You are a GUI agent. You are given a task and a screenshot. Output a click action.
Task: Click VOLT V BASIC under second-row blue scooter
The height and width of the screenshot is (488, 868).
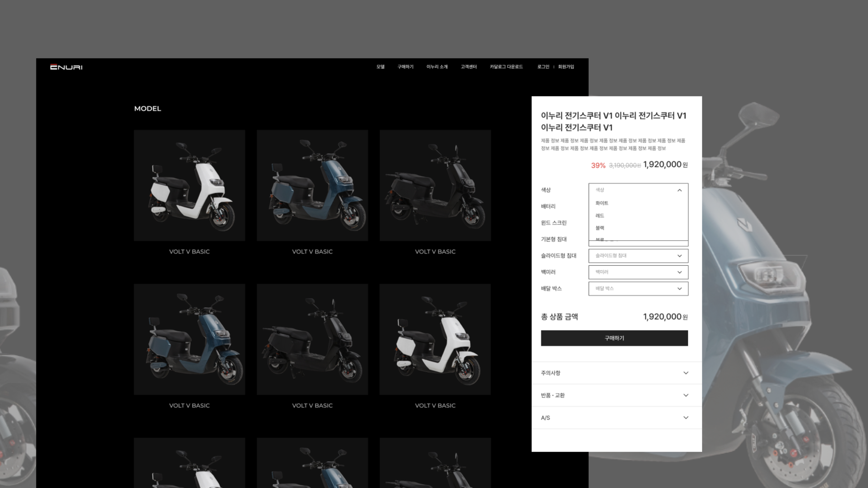pos(189,406)
